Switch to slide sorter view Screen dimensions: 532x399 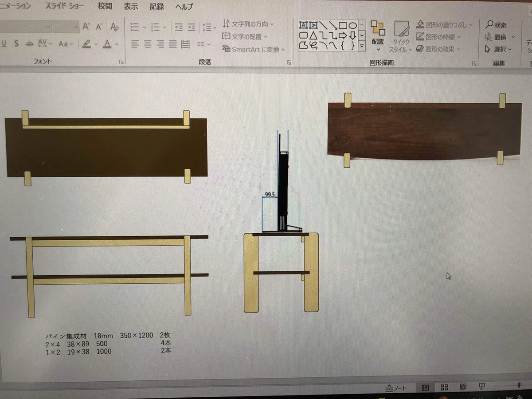(x=445, y=388)
